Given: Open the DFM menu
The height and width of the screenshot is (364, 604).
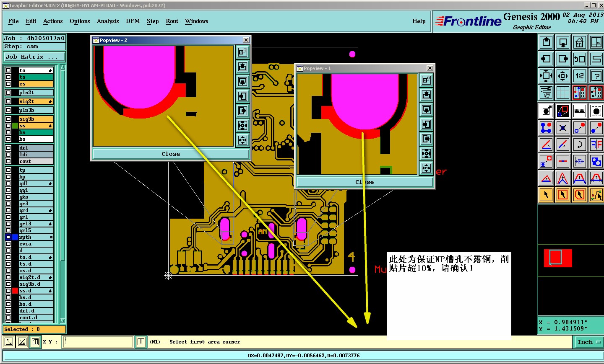Looking at the screenshot, I should click(x=133, y=21).
